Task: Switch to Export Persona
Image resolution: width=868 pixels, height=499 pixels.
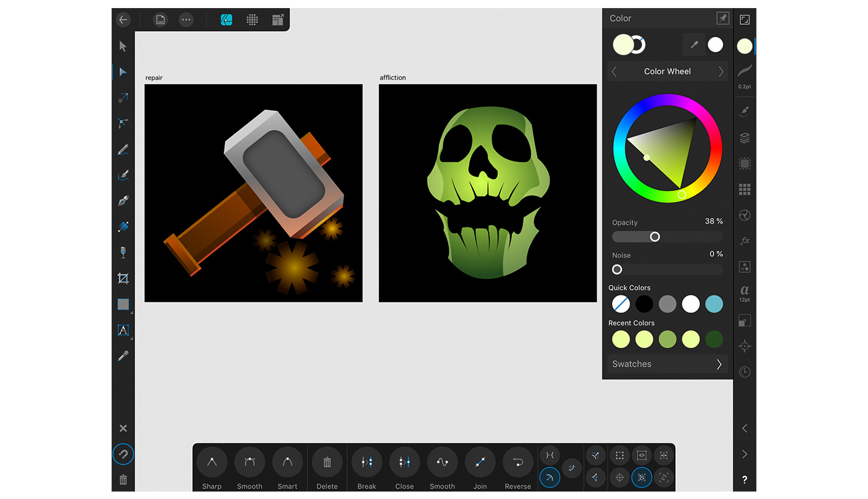Action: (x=278, y=20)
